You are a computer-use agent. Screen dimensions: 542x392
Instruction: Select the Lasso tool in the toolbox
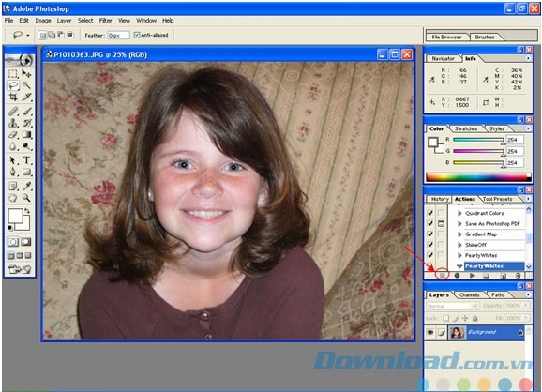(13, 85)
